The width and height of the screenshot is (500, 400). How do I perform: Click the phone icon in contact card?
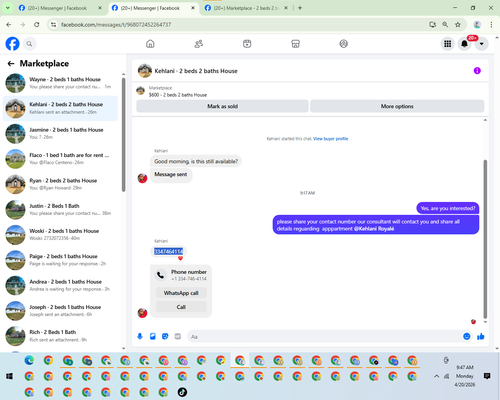[x=160, y=275]
